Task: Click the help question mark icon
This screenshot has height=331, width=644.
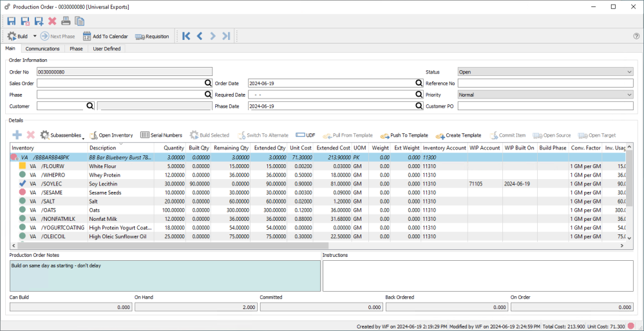Action: click(x=636, y=37)
